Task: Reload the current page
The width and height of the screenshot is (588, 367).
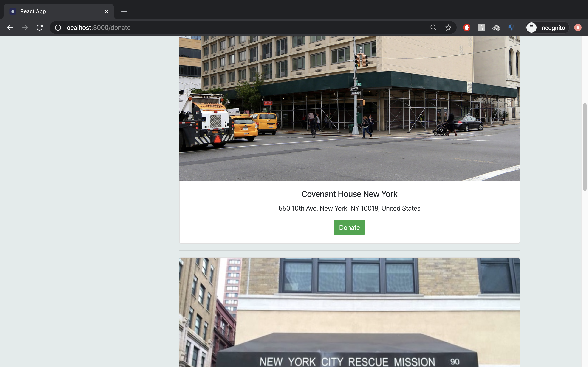Action: click(x=40, y=28)
